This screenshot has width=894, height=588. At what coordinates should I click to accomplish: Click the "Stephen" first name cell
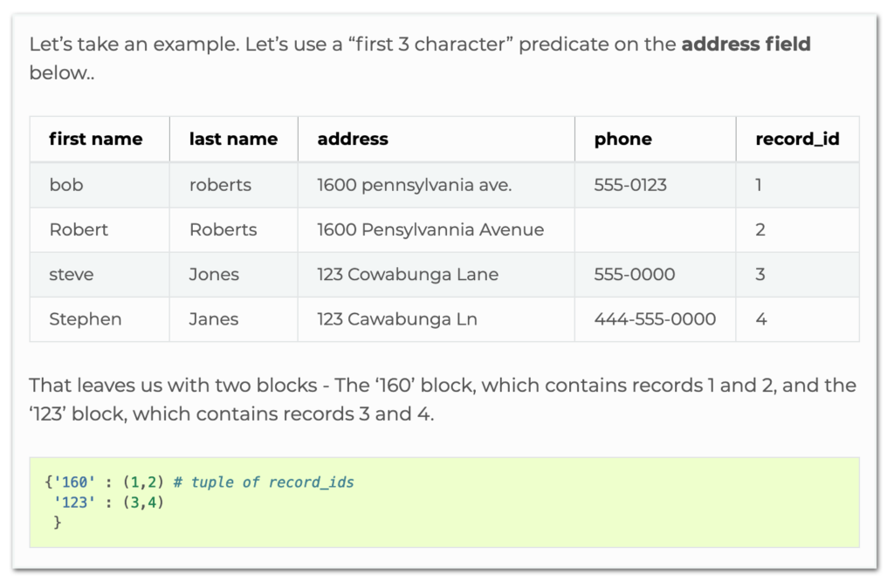(x=83, y=319)
